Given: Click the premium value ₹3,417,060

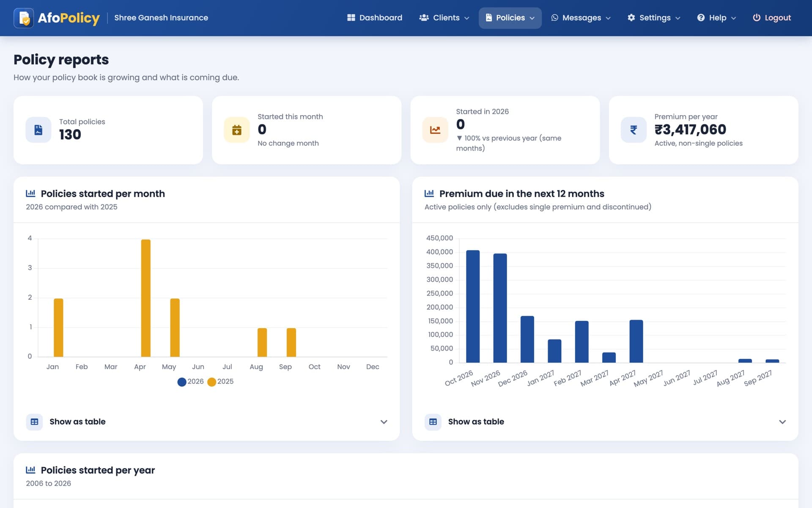Looking at the screenshot, I should pos(690,130).
